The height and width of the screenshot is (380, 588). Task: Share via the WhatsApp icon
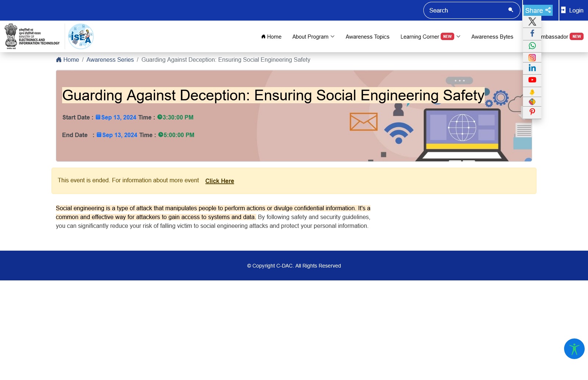coord(532,46)
